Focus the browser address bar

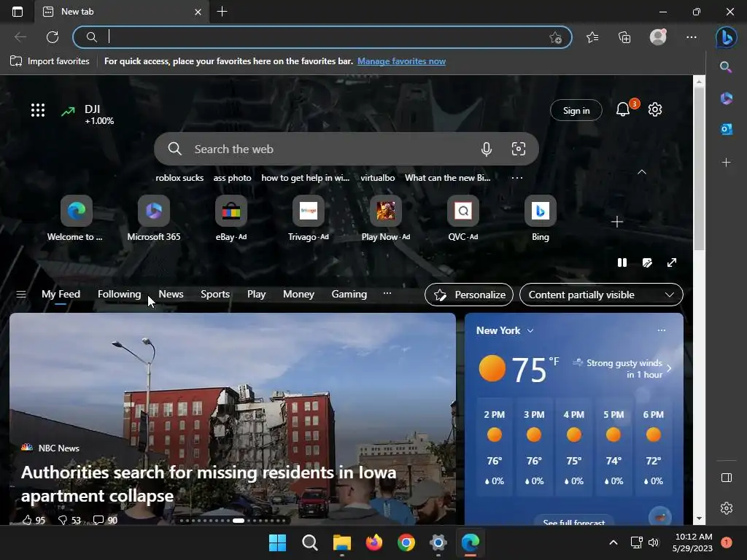[322, 37]
